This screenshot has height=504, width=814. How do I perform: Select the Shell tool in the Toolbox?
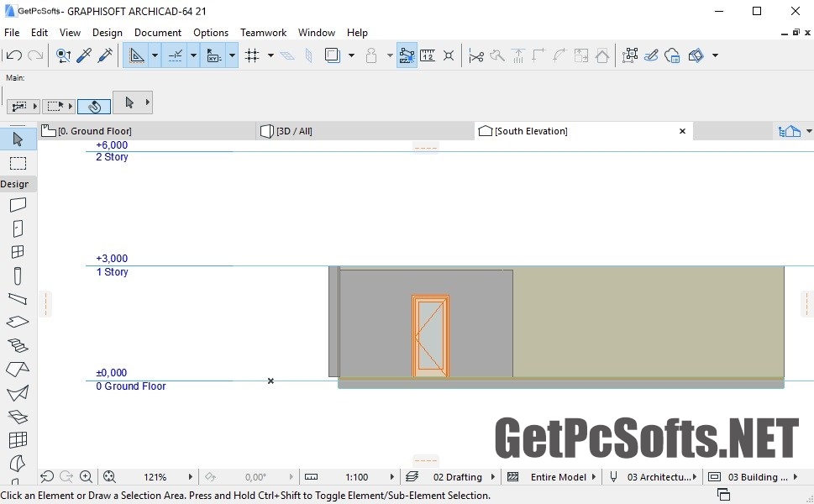(18, 393)
